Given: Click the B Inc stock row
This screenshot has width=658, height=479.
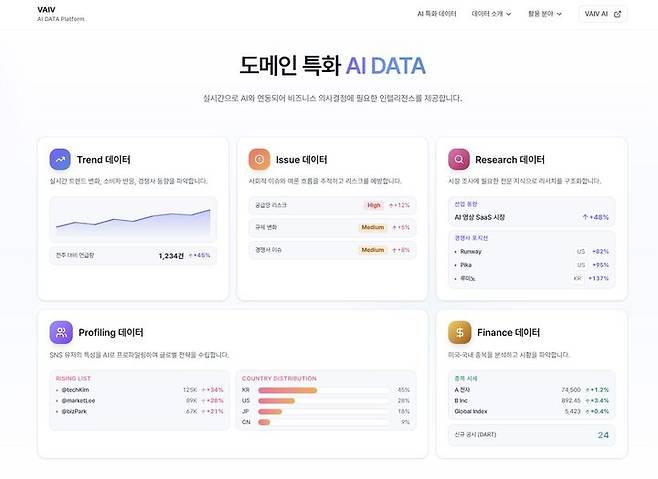Looking at the screenshot, I should tap(532, 400).
